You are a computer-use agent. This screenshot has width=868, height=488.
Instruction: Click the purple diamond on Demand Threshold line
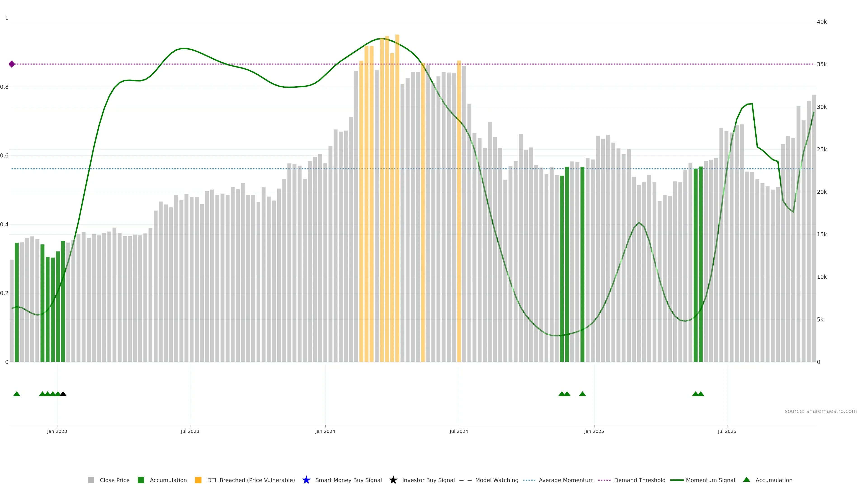coord(12,64)
